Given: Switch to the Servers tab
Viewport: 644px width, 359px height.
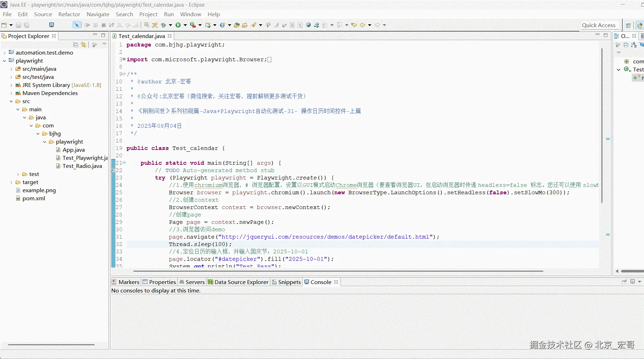Looking at the screenshot, I should click(x=192, y=282).
